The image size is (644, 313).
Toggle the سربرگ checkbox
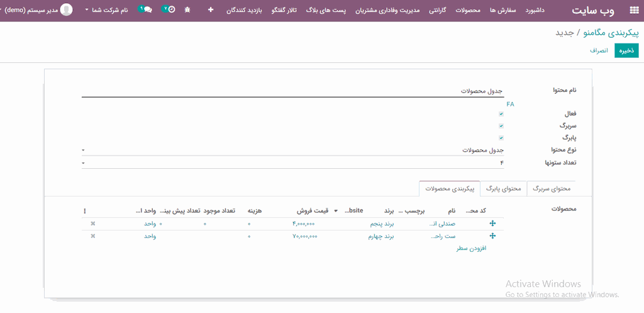501,126
